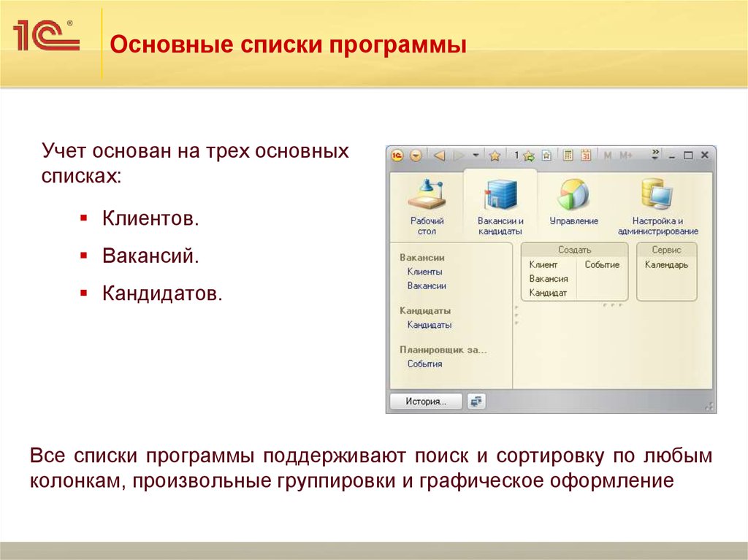Click the windows icon beside История
This screenshot has width=748, height=560.
pos(476,401)
